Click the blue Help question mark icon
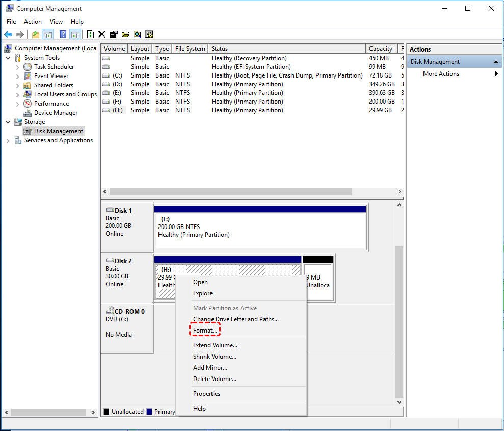This screenshot has height=431, width=504. (63, 34)
